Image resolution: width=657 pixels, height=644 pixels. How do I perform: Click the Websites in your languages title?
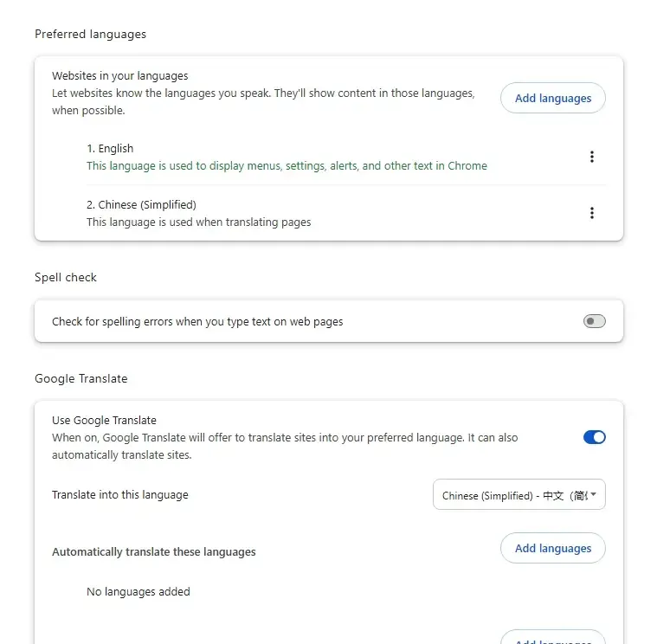[119, 76]
